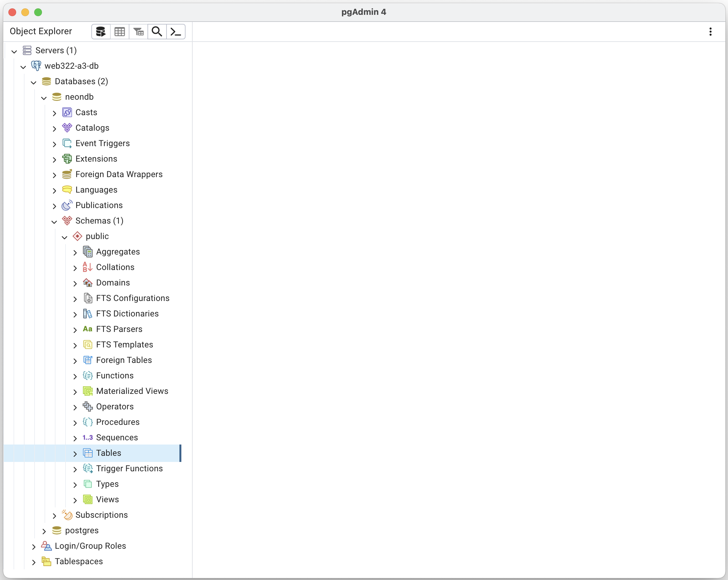Screen dimensions: 728x580
Task: Collapse the Servers (1) group
Action: (14, 51)
